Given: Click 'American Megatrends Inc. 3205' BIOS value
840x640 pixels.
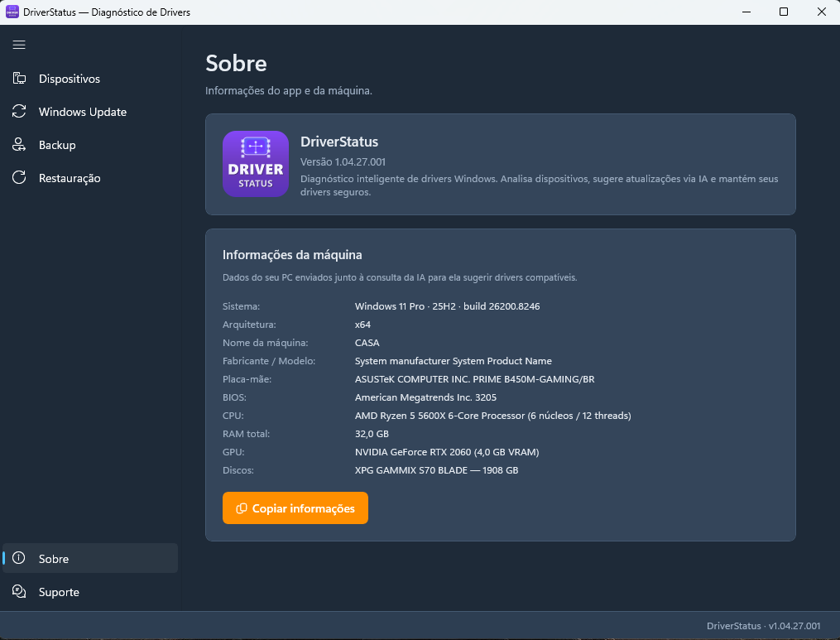Looking at the screenshot, I should (425, 397).
